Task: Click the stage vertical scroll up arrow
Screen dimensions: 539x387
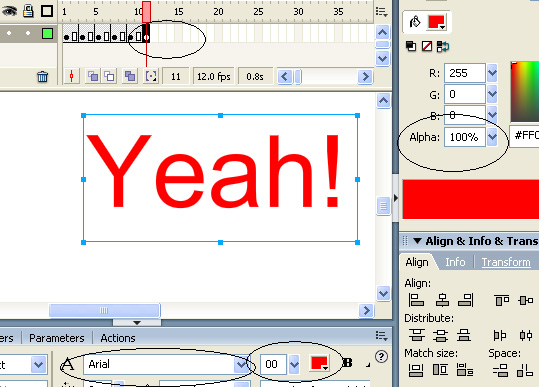Action: pyautogui.click(x=383, y=100)
